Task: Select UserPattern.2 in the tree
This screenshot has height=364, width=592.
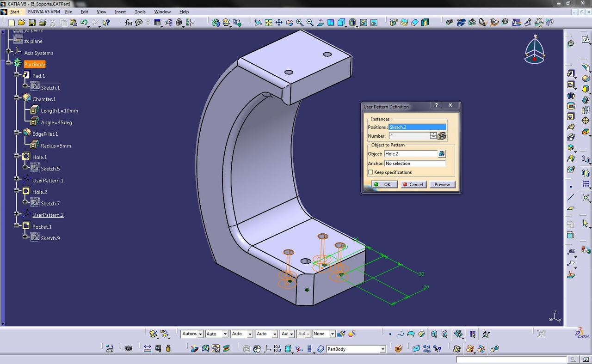Action: [x=48, y=215]
